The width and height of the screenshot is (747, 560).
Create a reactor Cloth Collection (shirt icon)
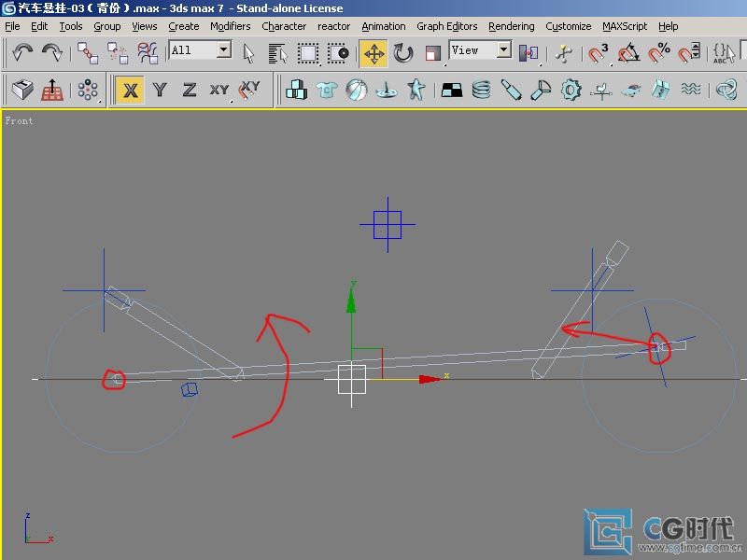tap(326, 90)
